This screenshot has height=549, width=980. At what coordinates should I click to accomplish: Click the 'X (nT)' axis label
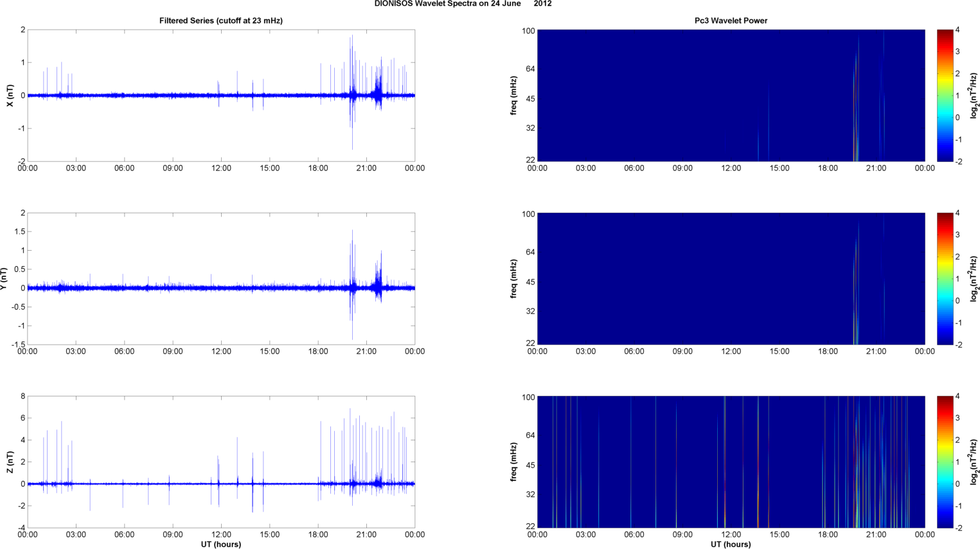click(10, 96)
